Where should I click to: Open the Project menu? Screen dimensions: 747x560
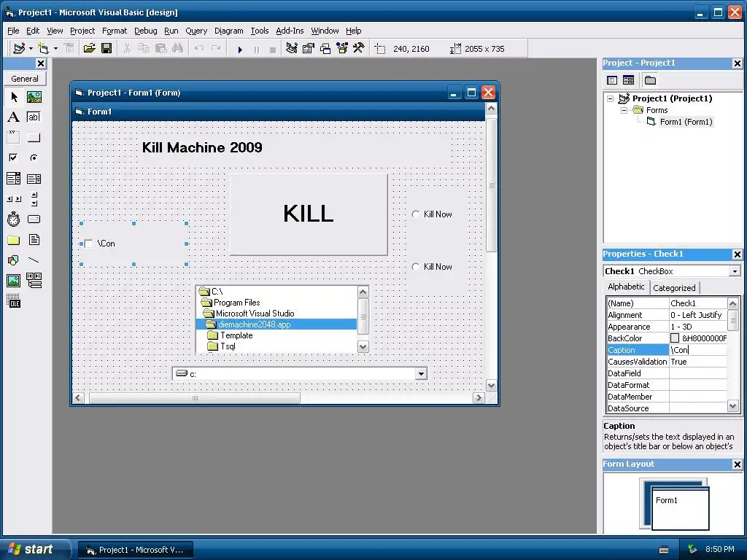[x=82, y=31]
